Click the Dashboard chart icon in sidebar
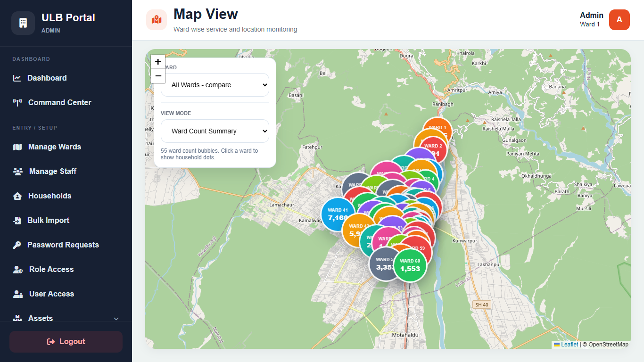 pyautogui.click(x=17, y=78)
